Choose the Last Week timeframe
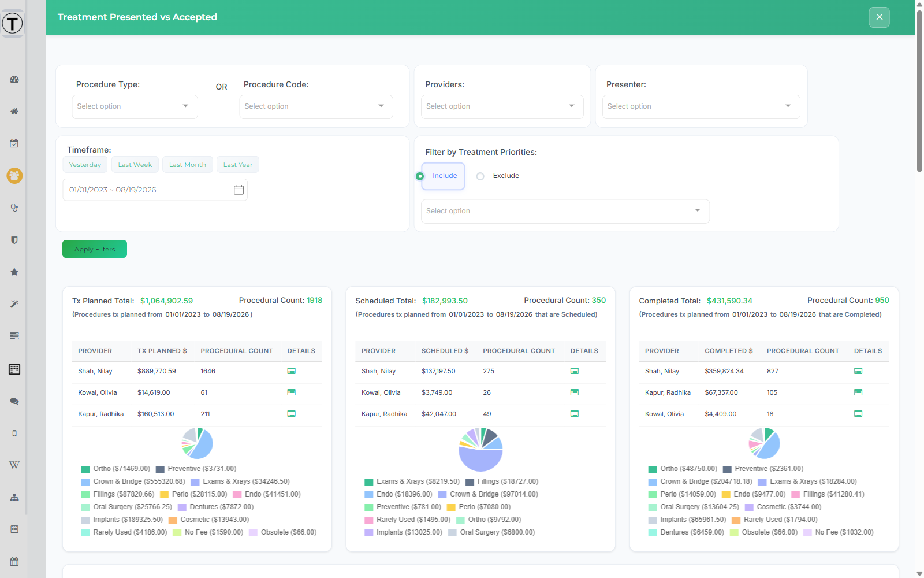 coord(135,165)
